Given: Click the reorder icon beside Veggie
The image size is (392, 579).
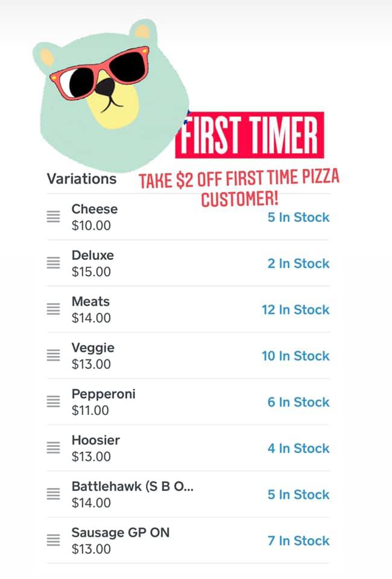Looking at the screenshot, I should [54, 356].
